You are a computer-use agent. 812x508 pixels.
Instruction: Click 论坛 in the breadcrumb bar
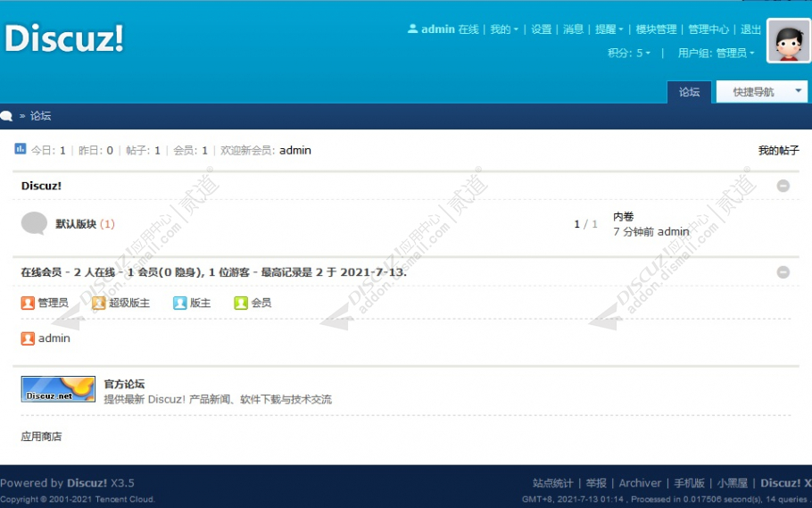[x=40, y=116]
